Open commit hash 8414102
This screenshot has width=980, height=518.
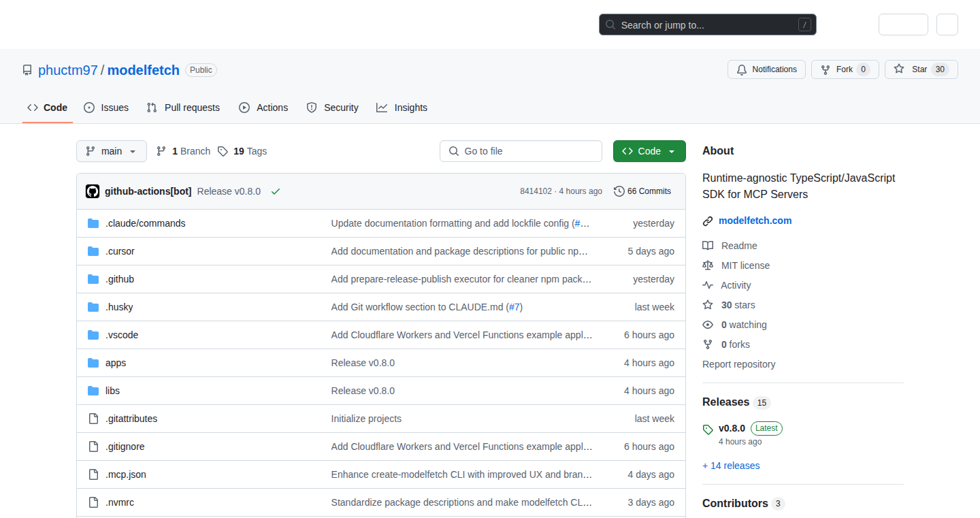click(536, 191)
